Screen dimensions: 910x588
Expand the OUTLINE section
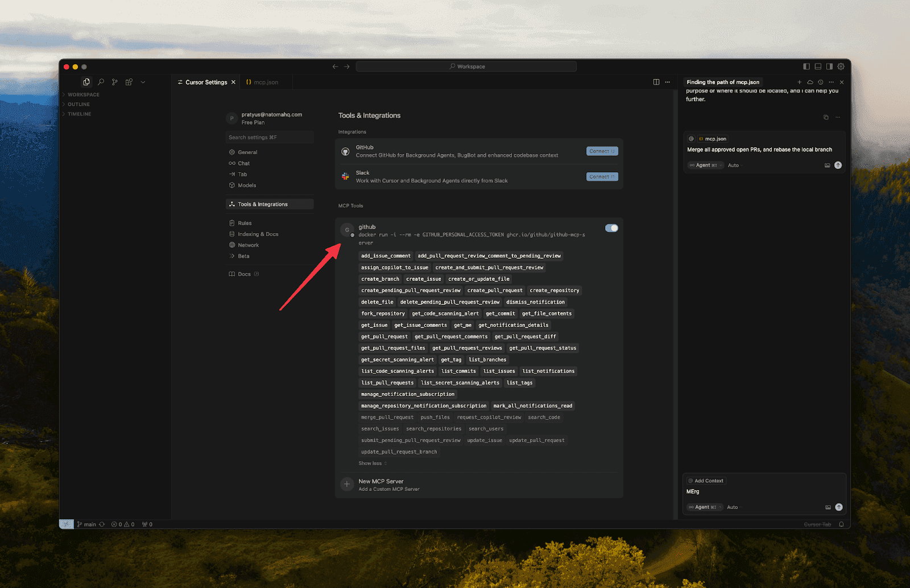[x=78, y=105]
